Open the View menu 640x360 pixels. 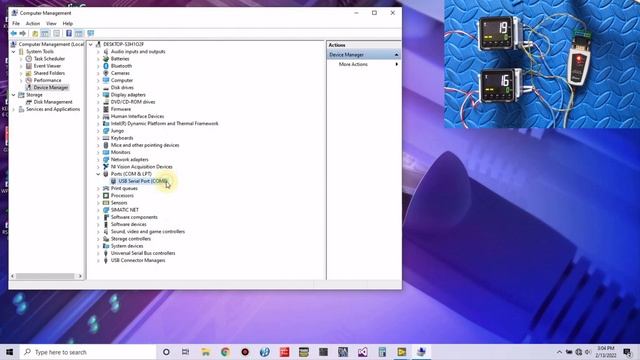[51, 24]
